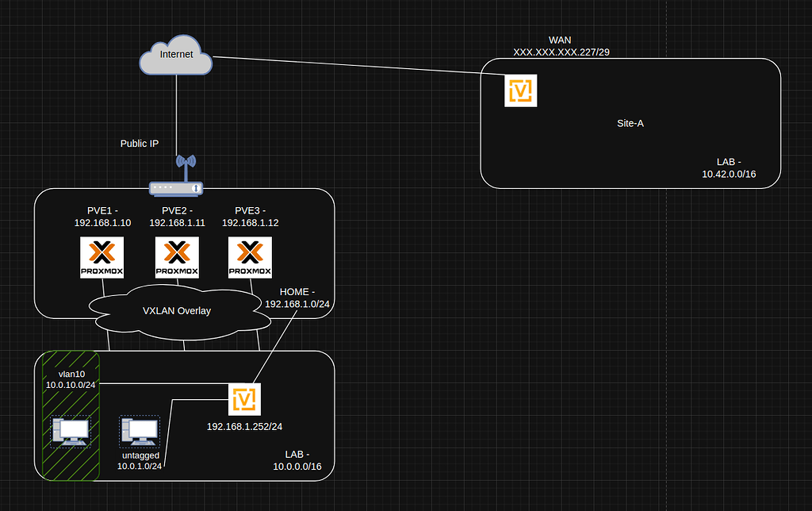Select the PVE1 - 192.168.1.10 text label

pyautogui.click(x=101, y=217)
